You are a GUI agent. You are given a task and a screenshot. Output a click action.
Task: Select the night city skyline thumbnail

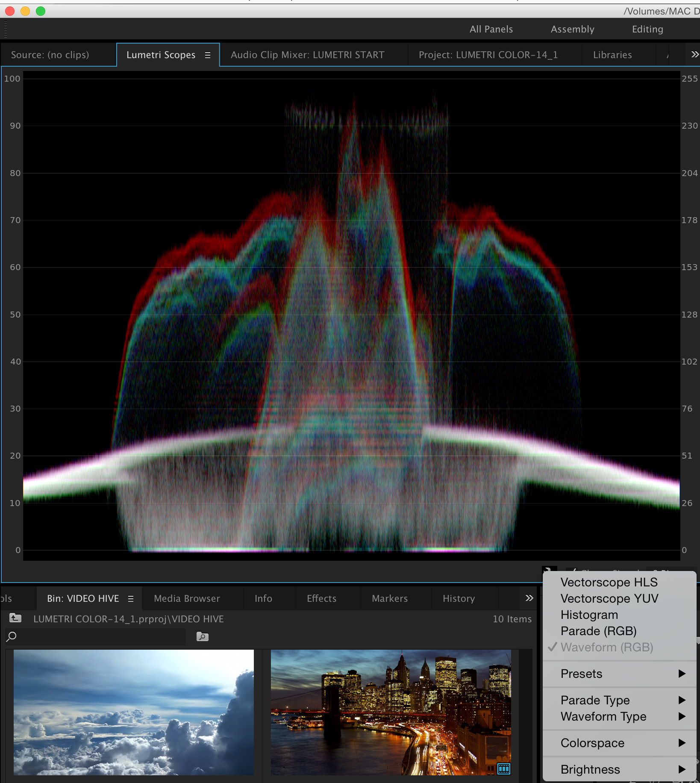click(x=391, y=712)
